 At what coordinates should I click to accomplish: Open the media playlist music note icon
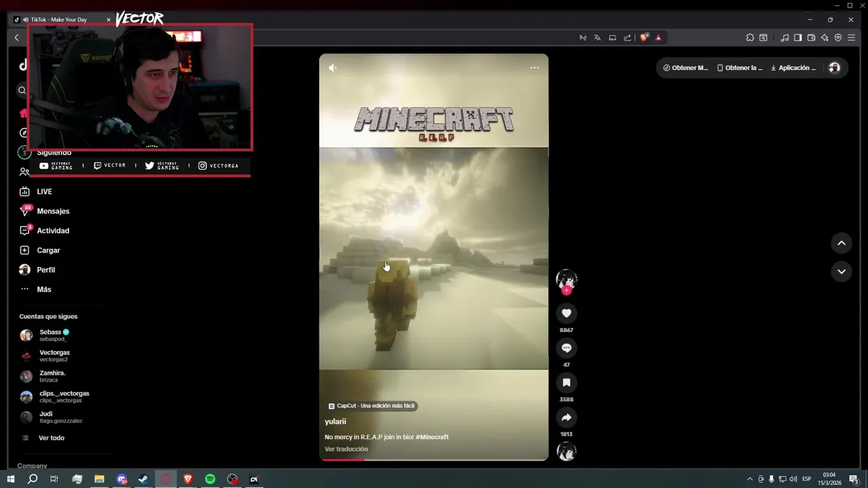pos(785,38)
